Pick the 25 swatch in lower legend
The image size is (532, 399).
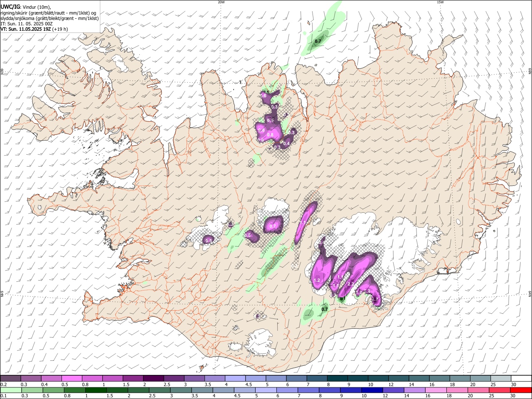tap(500, 390)
